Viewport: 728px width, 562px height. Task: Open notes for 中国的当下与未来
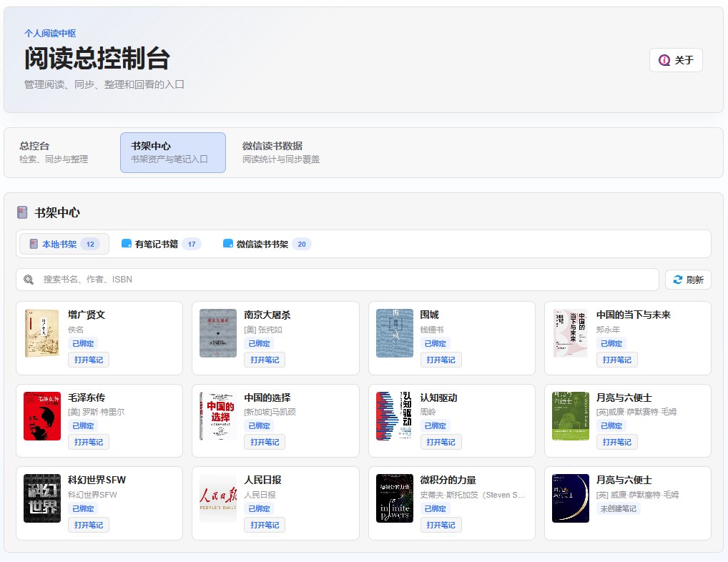pyautogui.click(x=617, y=360)
